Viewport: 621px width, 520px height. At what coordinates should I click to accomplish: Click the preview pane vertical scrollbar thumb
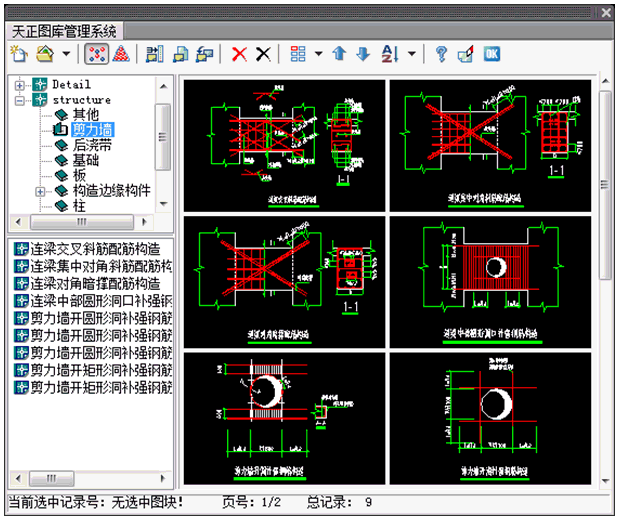[605, 185]
